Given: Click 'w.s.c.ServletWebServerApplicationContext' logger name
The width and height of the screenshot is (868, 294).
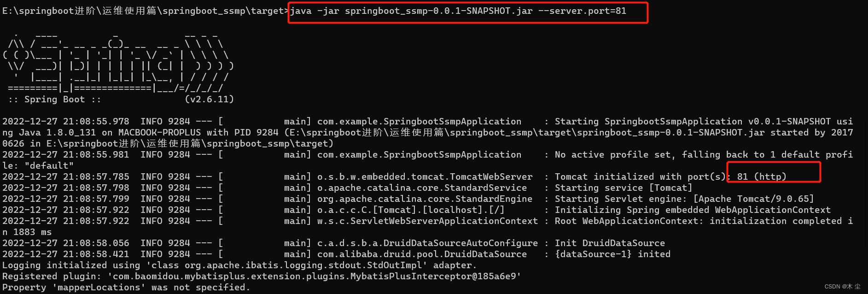Looking at the screenshot, I should (x=428, y=221).
